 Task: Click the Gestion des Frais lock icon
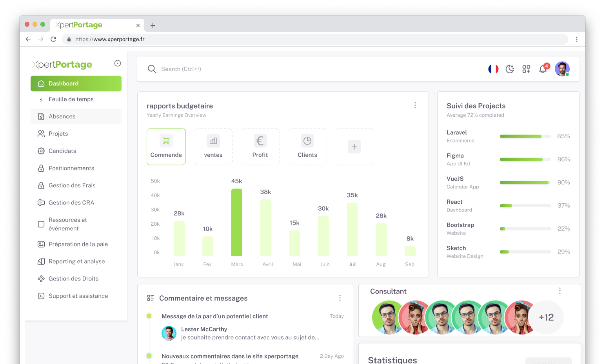[41, 185]
